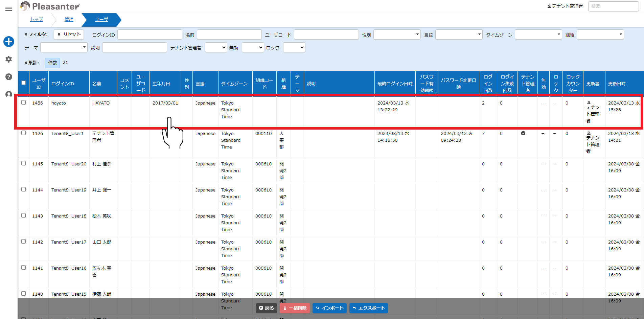Open the user account icon in the sidebar
644x319 pixels.
[x=9, y=94]
